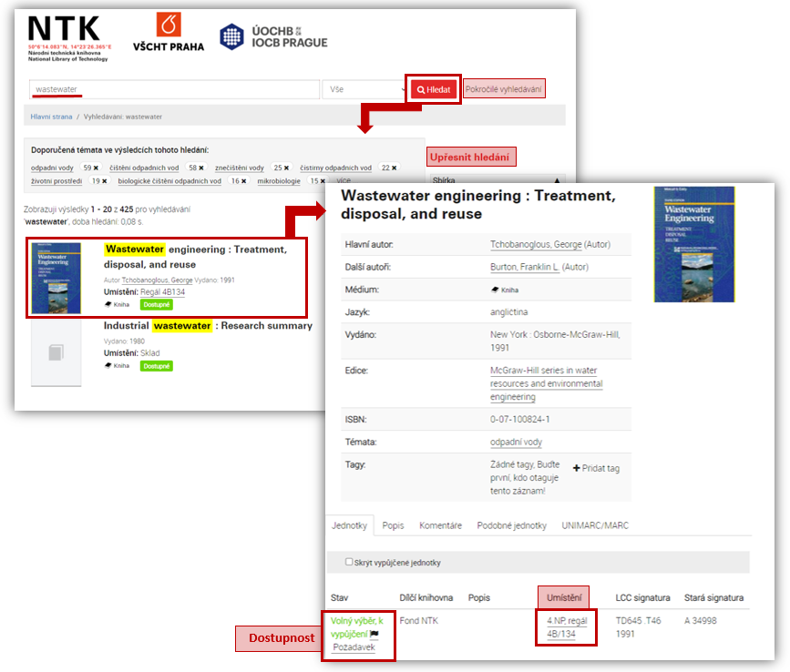Click the x beside count 19

[104, 181]
